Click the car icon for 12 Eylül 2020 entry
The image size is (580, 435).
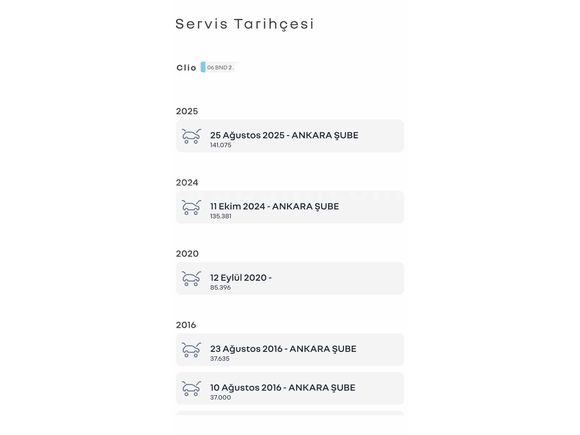pyautogui.click(x=191, y=279)
